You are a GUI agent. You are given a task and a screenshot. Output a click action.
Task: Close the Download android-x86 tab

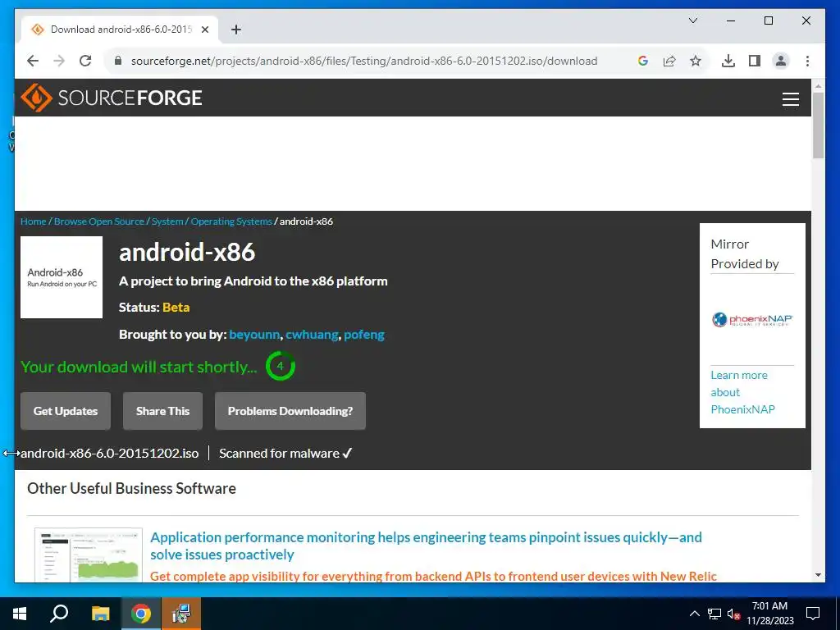204,30
